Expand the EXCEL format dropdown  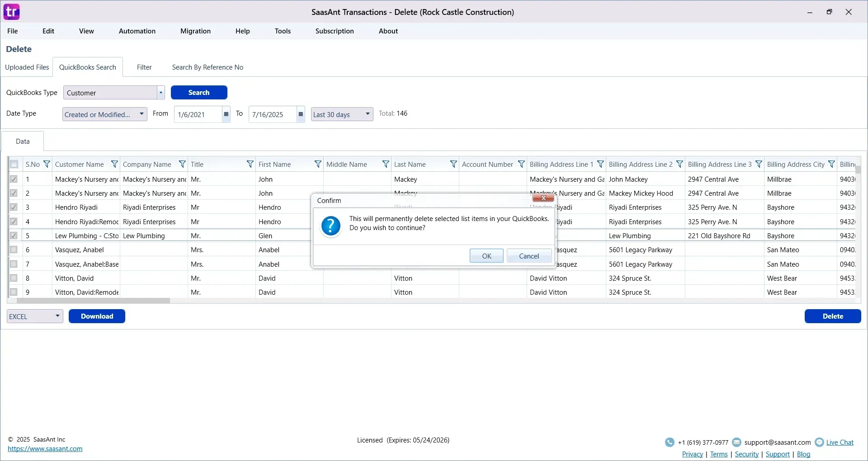[57, 316]
